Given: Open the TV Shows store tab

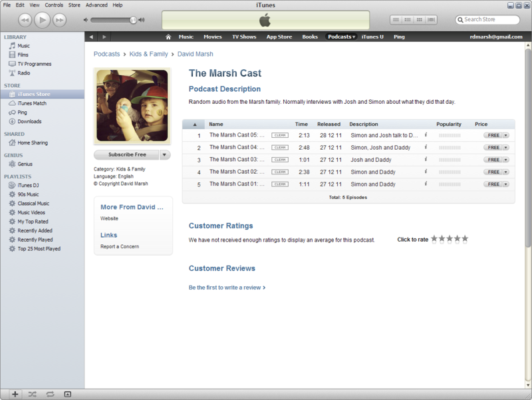Looking at the screenshot, I should pos(244,37).
